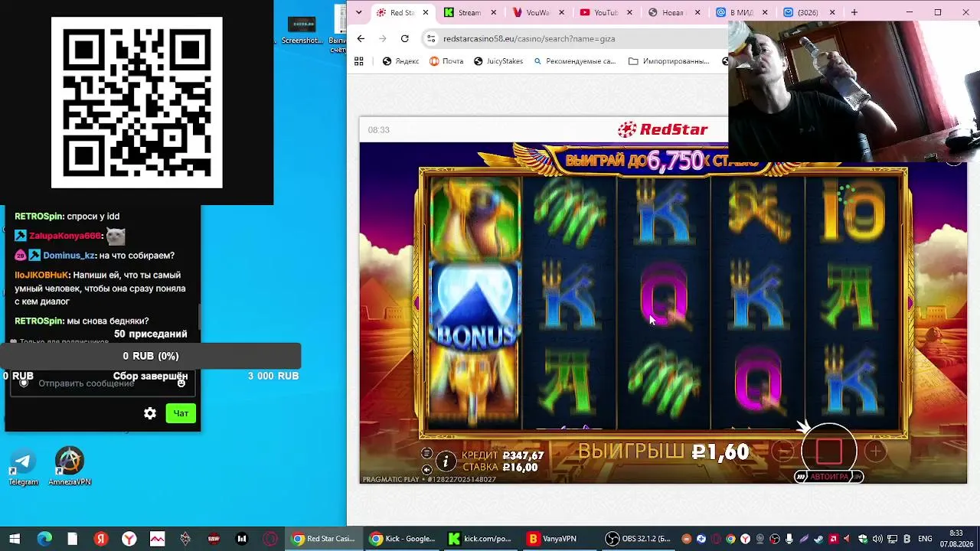The width and height of the screenshot is (980, 551).
Task: View site information icon in address bar
Action: pos(431,38)
